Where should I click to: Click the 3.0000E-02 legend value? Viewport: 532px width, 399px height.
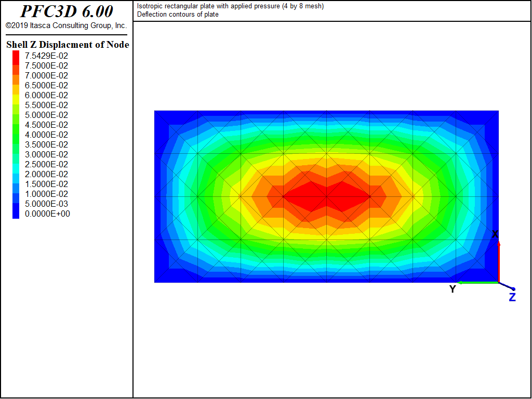[x=46, y=154]
